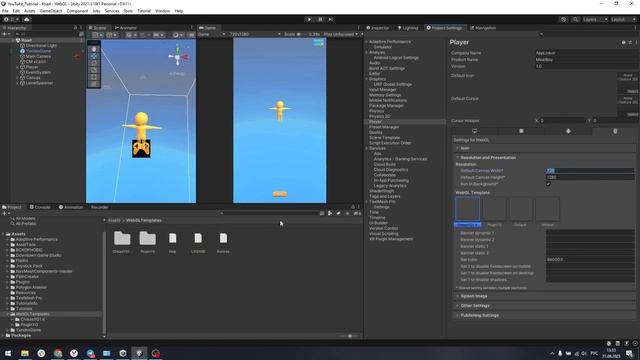
Task: Expand the LevelSpawner object in Hierarchy
Action: (18, 83)
